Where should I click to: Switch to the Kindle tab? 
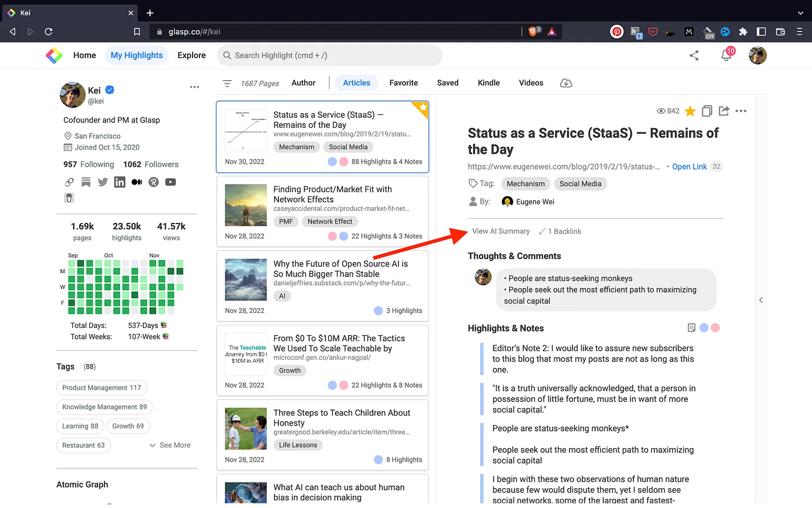[x=489, y=83]
